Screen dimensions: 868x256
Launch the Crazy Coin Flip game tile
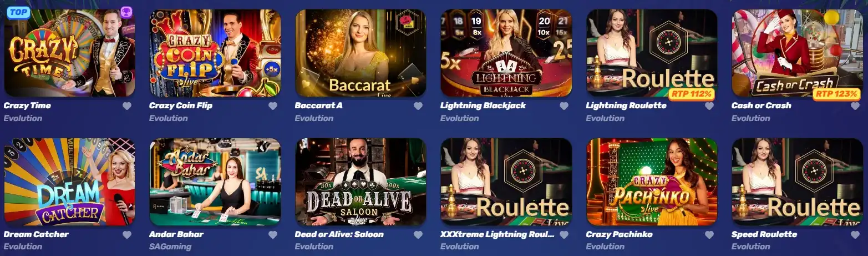click(215, 53)
